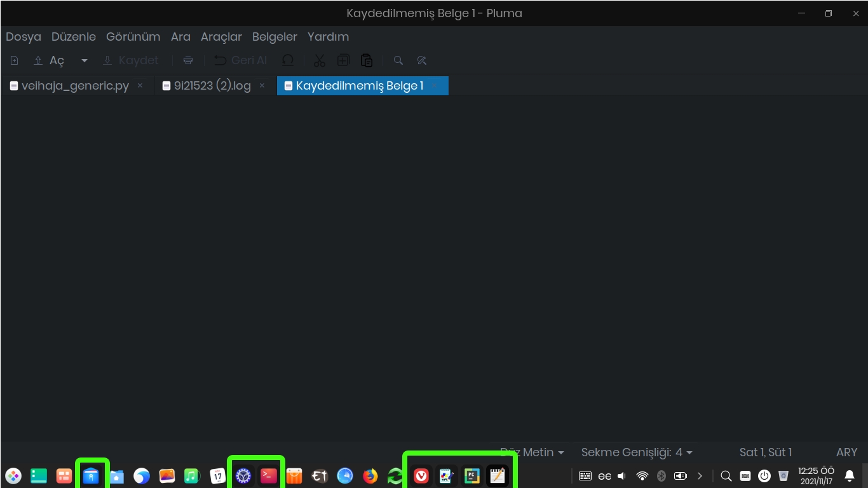Screen dimensions: 868x488
Task: Open the blue gauge dock icon
Action: (x=345, y=475)
